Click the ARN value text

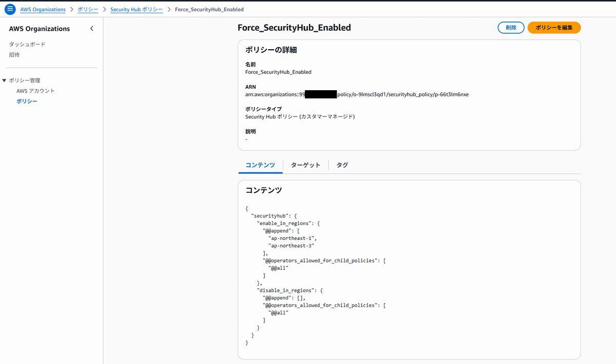(357, 94)
